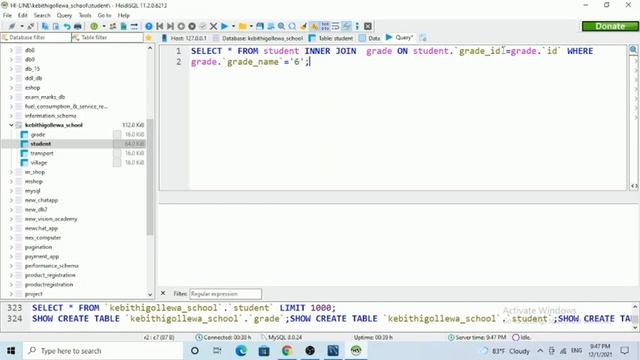
Task: Open the Tools menu
Action: click(x=85, y=15)
